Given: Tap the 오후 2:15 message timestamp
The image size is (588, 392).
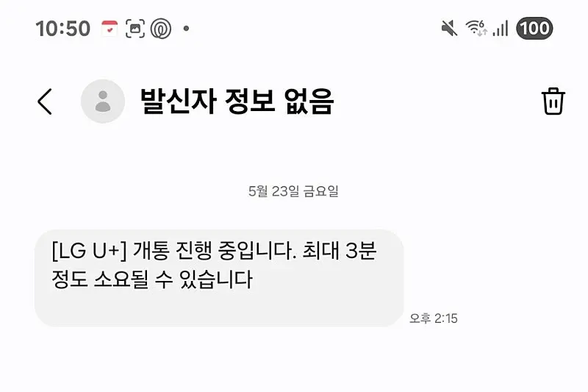Looking at the screenshot, I should tap(434, 318).
